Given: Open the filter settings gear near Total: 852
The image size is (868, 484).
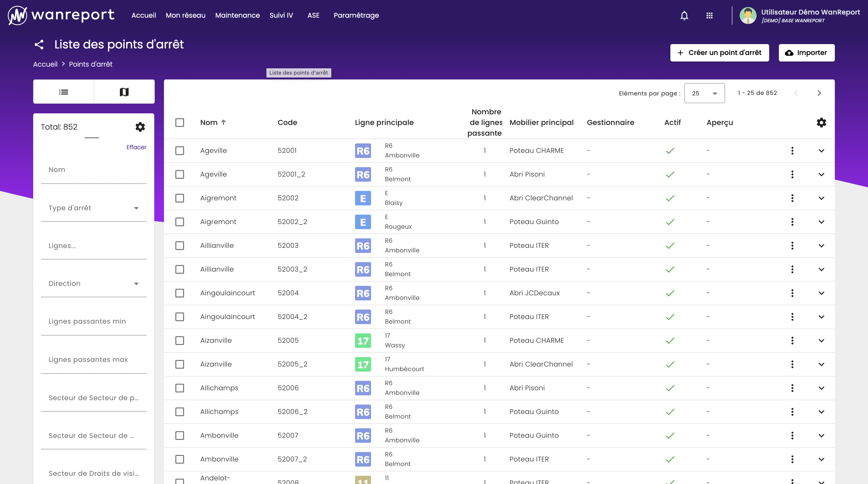Looking at the screenshot, I should pos(140,127).
